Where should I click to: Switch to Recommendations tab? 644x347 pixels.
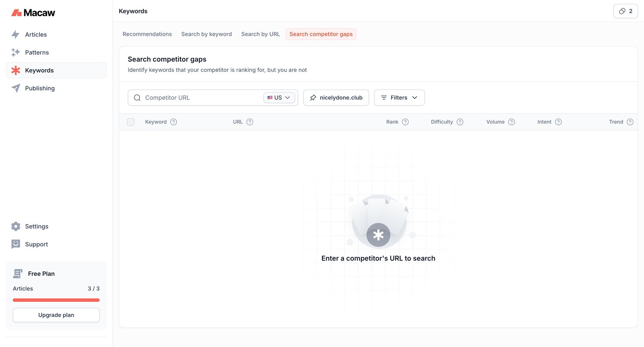tap(147, 34)
